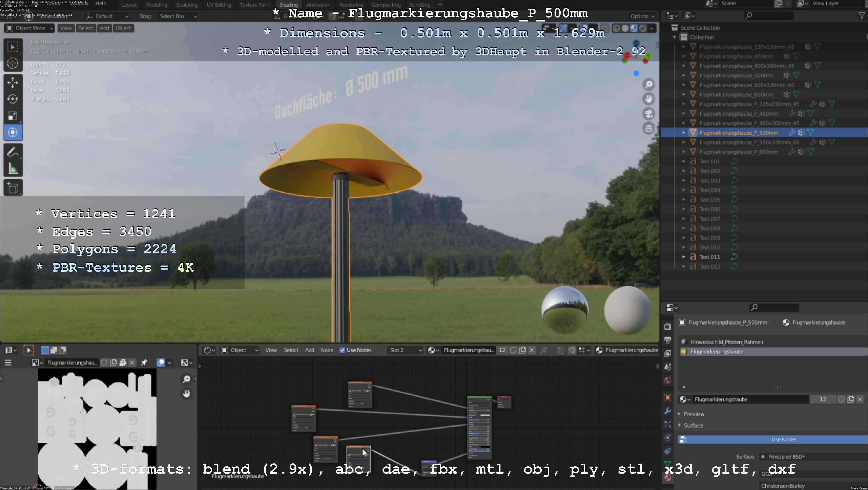Open node editor Object type dropdown

click(239, 350)
